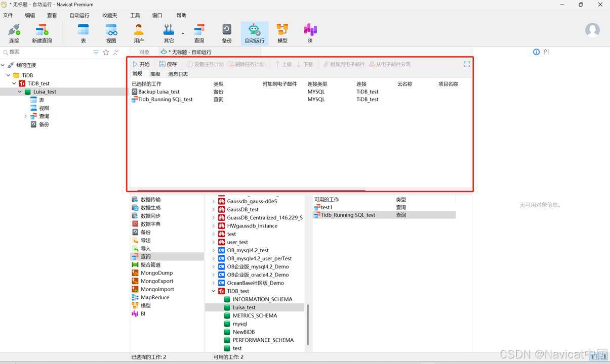This screenshot has height=364, width=610.
Task: Collapse Luisa_test database in left sidebar
Action: click(x=20, y=92)
